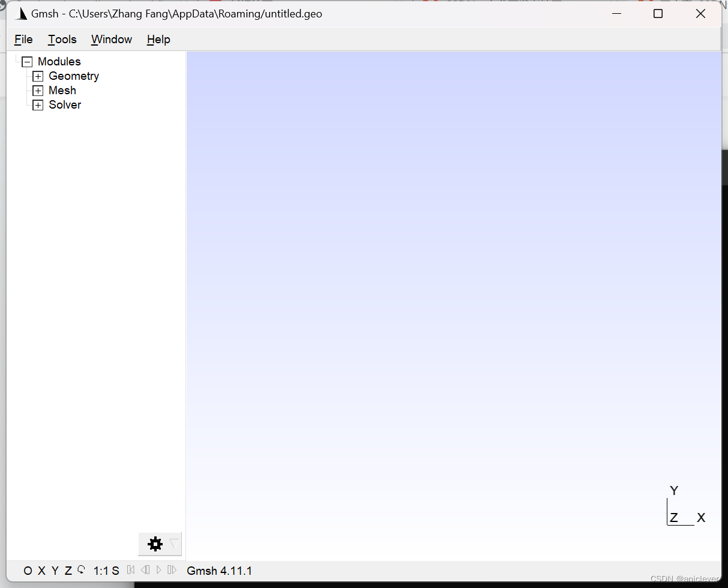Expand the Geometry module
The width and height of the screenshot is (728, 588).
(x=38, y=76)
